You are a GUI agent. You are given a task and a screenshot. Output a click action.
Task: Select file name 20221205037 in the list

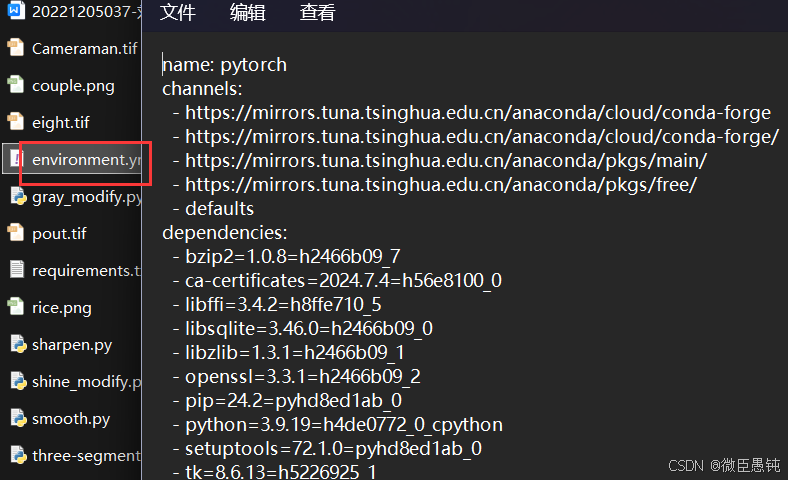point(86,11)
